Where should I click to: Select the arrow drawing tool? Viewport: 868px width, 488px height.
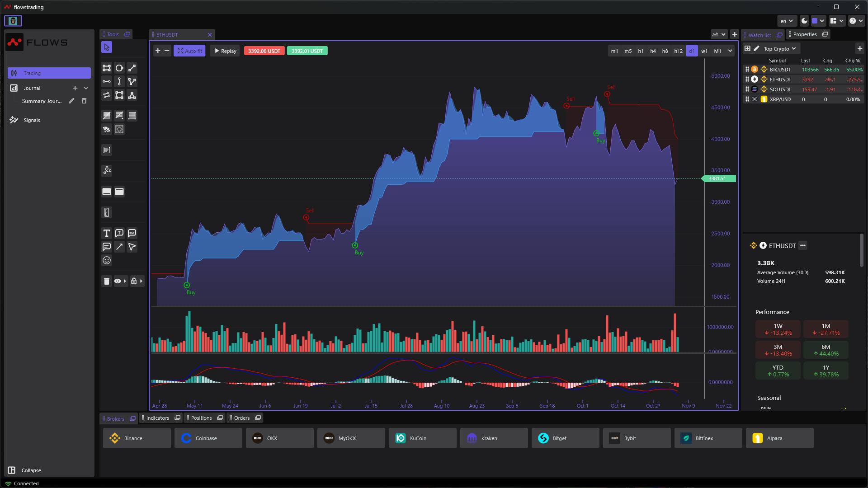coord(119,247)
